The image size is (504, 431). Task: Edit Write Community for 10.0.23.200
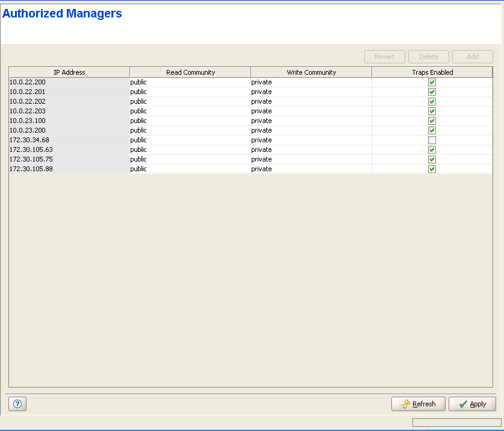311,130
